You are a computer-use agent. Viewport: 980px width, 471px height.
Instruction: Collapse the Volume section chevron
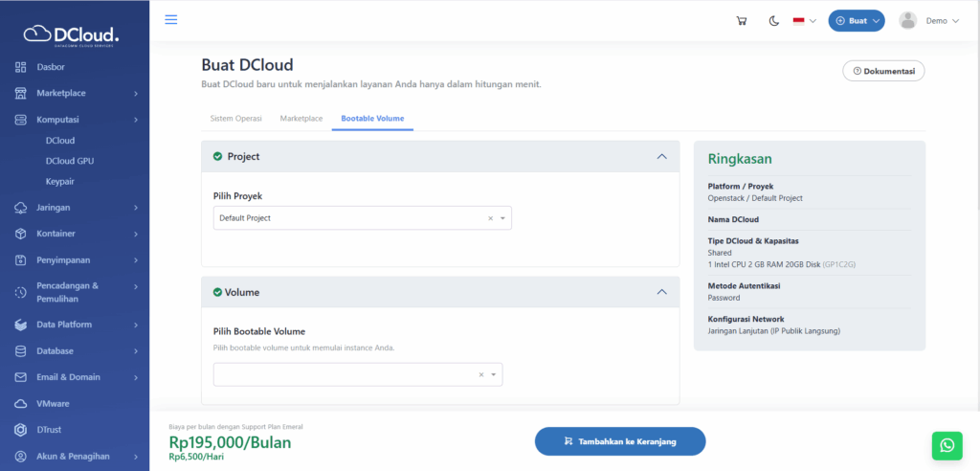tap(660, 292)
